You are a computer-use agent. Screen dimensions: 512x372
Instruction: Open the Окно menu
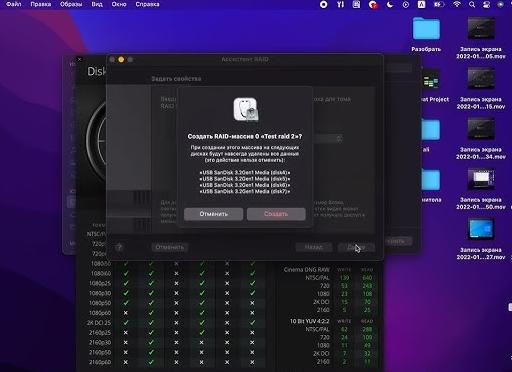coord(119,4)
